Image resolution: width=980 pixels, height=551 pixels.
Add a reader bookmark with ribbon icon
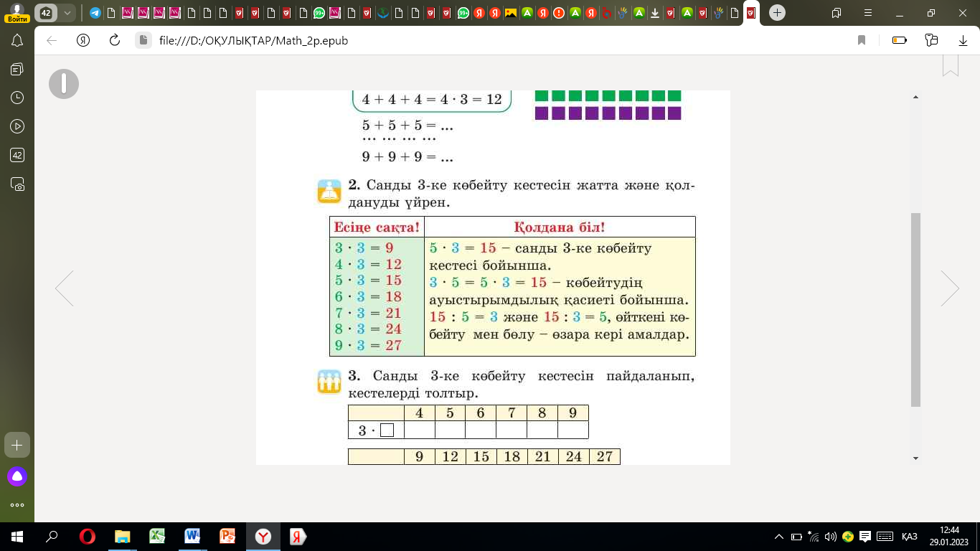[951, 66]
